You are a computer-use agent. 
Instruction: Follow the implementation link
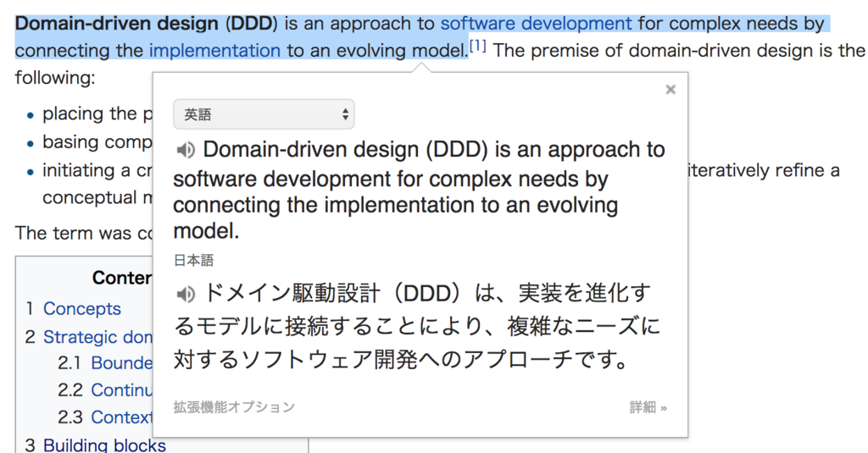tap(214, 50)
